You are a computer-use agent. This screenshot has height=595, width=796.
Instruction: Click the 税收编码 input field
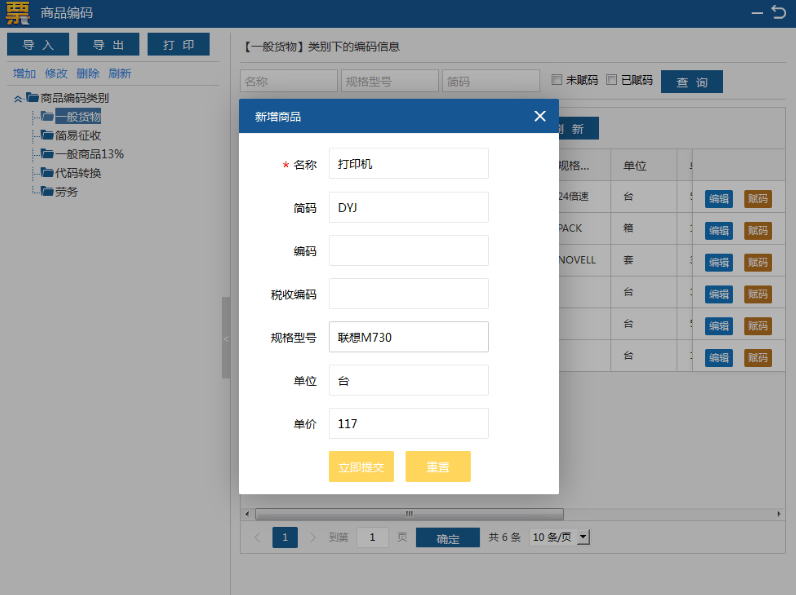pyautogui.click(x=408, y=294)
